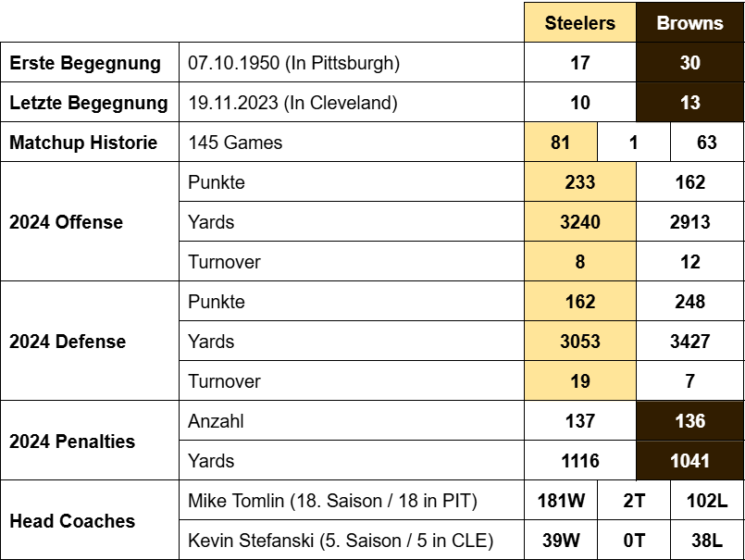Click the Browns defense yards 3427 cell
745x560 pixels.
(690, 342)
